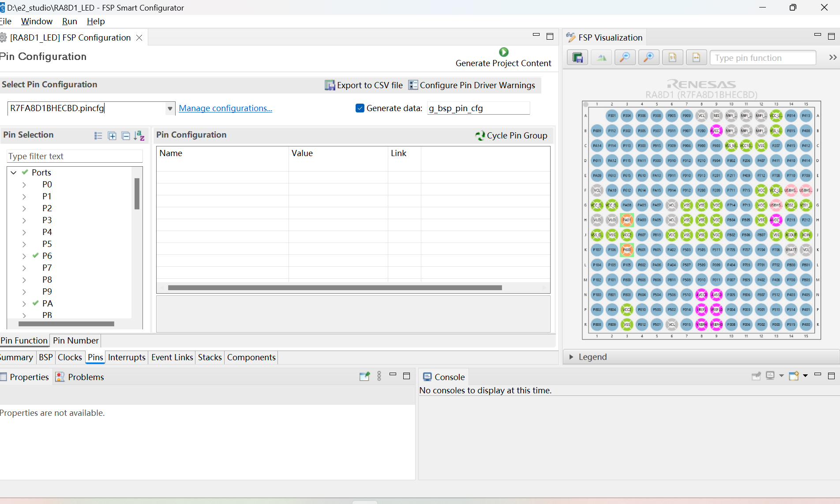This screenshot has height=504, width=840.
Task: Expand the Legend section
Action: (x=571, y=357)
